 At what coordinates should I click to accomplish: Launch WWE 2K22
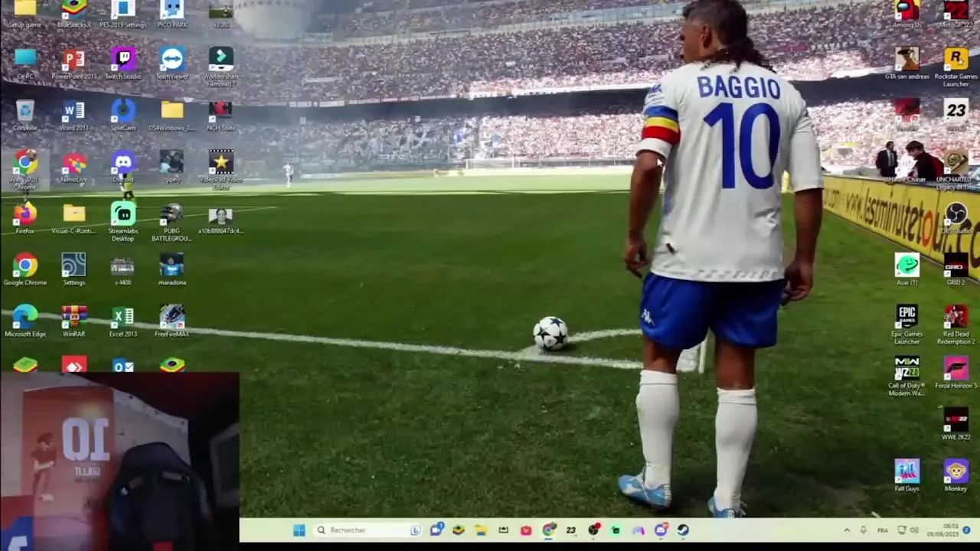(955, 424)
